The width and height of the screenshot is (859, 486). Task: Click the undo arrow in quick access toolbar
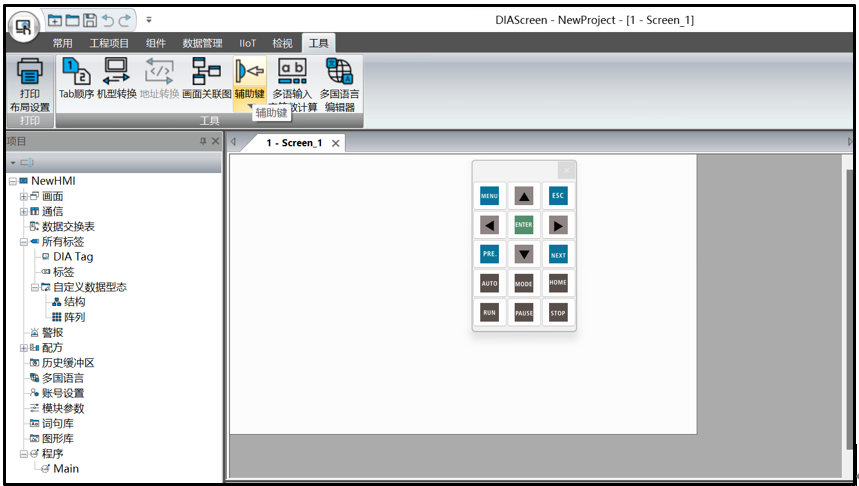click(x=108, y=20)
